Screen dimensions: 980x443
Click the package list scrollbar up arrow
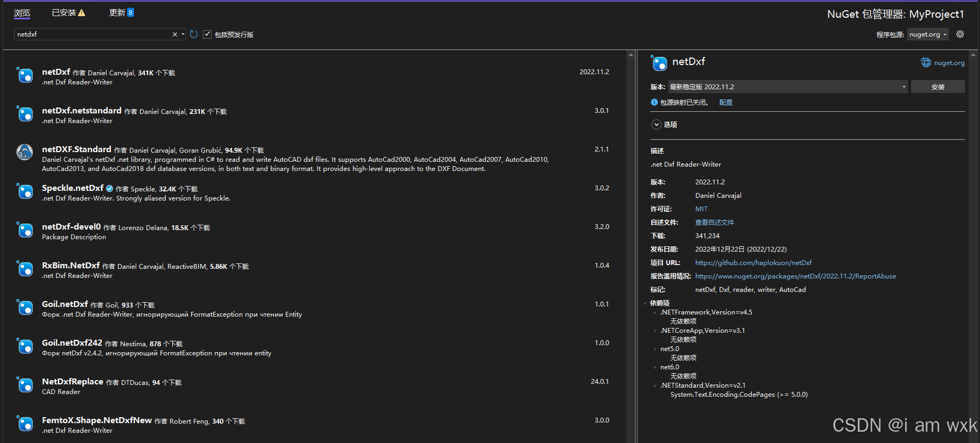pos(631,55)
